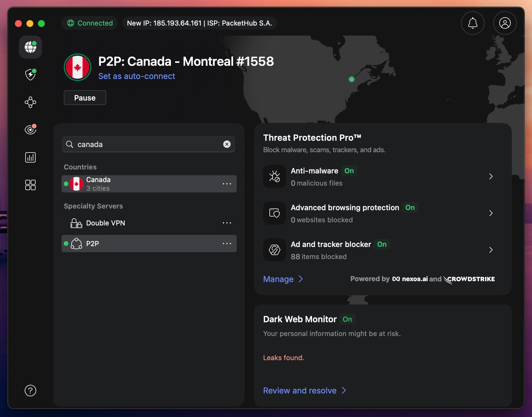Toggle the Anti-malware On switch

[349, 171]
